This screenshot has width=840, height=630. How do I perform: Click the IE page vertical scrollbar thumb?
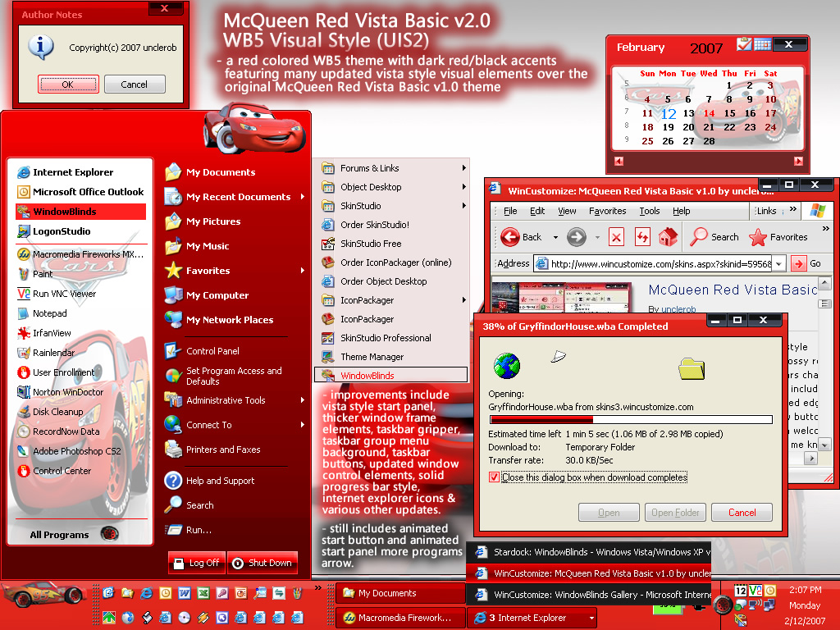824,304
